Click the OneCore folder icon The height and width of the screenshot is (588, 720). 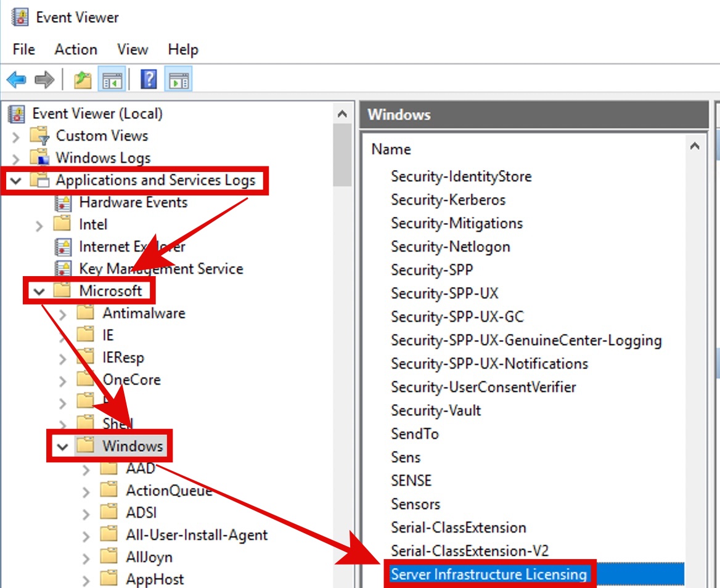pyautogui.click(x=86, y=379)
